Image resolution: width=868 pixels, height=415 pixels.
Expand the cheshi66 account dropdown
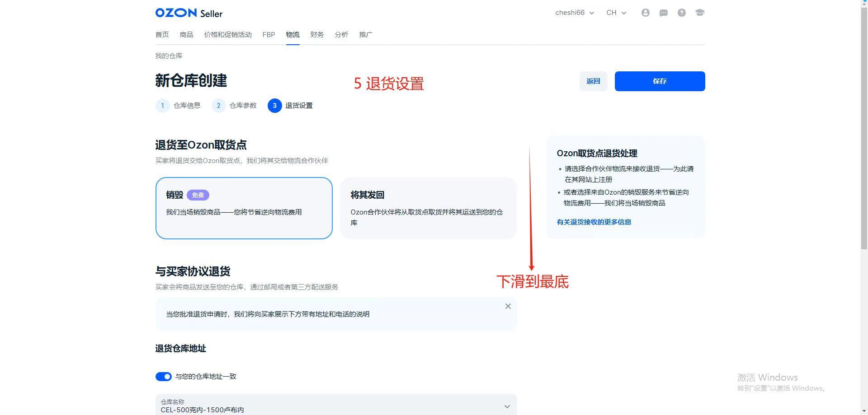575,13
